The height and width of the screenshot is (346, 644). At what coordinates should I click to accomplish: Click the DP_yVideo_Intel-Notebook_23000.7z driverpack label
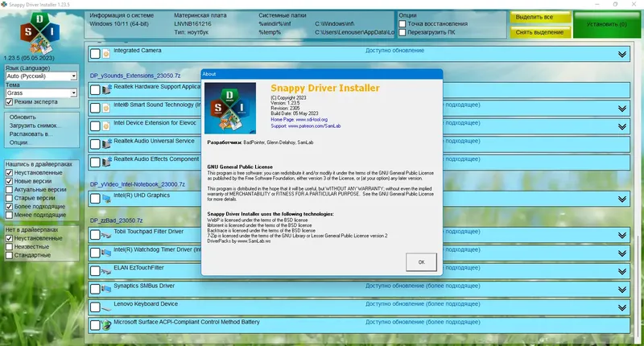[x=138, y=184]
